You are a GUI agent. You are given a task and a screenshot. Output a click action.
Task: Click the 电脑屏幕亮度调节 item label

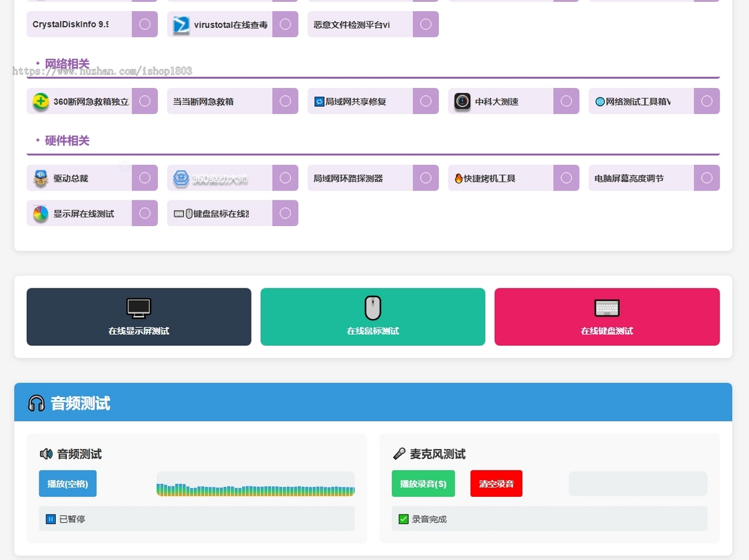[629, 178]
